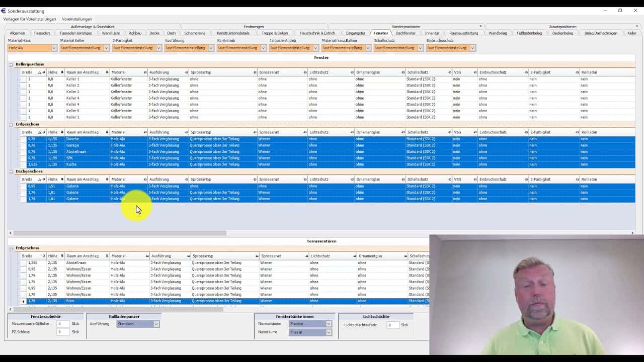The image size is (644, 362).
Task: Switch to the Dachfenster tab
Action: click(406, 33)
